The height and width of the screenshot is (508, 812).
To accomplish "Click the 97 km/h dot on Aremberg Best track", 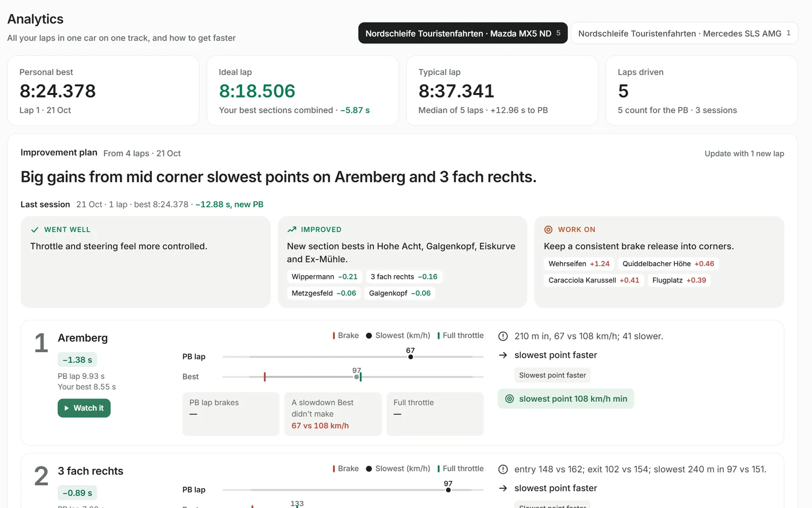I will (356, 377).
